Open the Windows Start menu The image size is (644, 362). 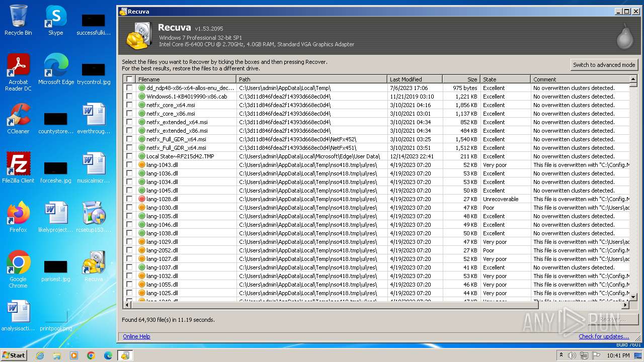tap(14, 355)
